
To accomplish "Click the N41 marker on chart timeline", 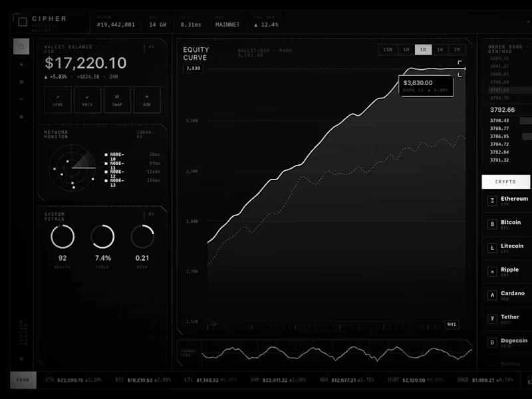I will click(x=452, y=325).
